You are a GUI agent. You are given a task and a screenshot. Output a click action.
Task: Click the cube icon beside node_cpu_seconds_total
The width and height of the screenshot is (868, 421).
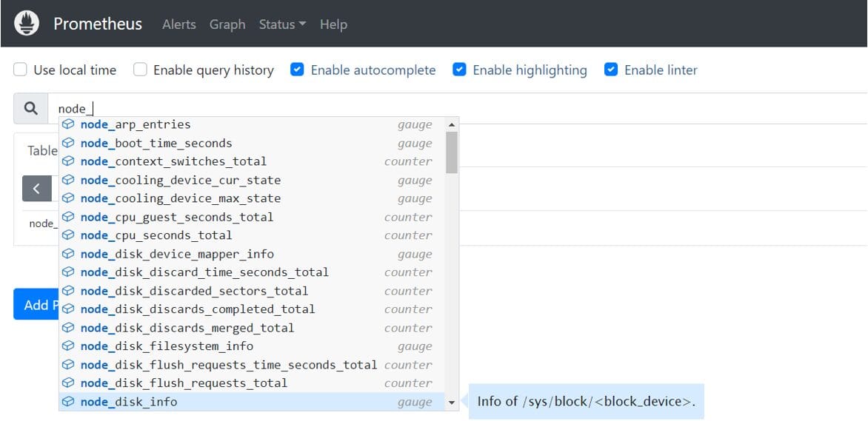click(68, 235)
